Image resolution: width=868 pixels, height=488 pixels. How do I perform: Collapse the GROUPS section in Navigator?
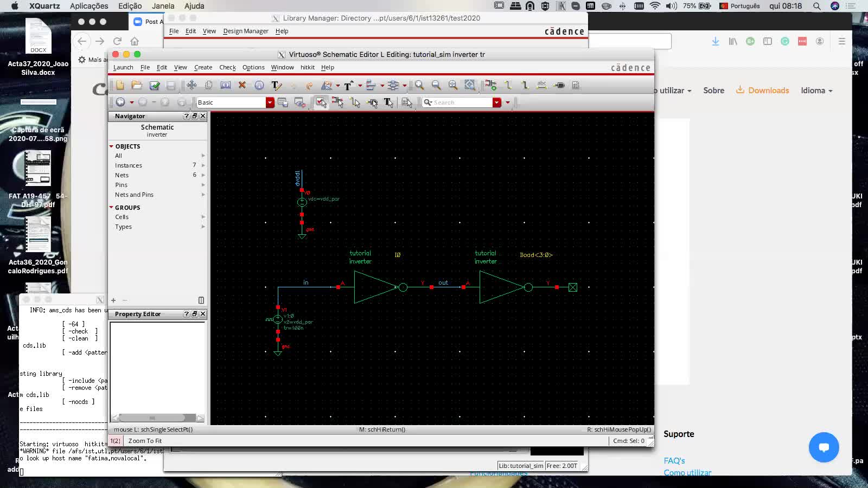111,208
